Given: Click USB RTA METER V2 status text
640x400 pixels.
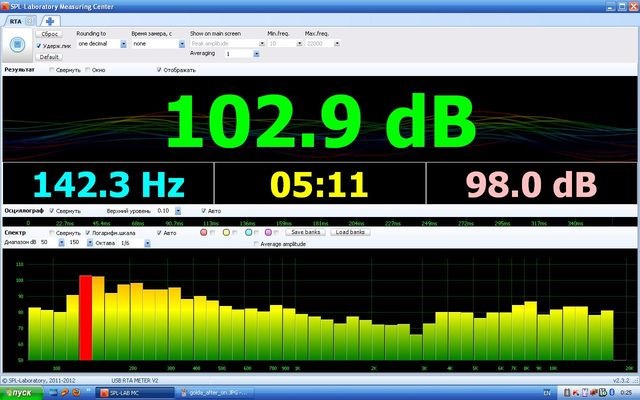Looking at the screenshot, I should point(135,380).
